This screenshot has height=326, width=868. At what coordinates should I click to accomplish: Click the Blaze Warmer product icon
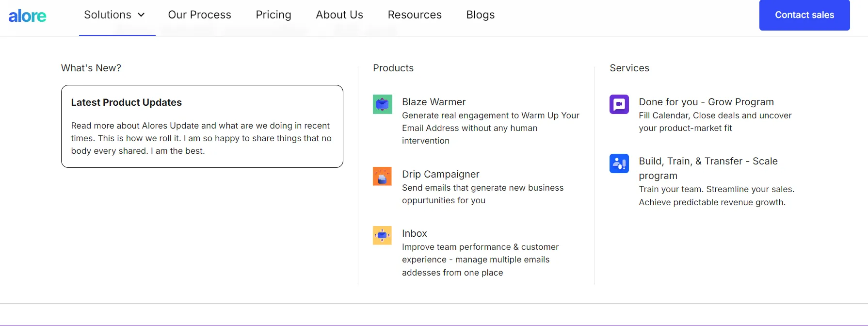(382, 104)
